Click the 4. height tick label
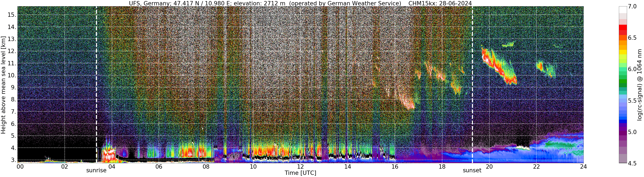 pyautogui.click(x=13, y=148)
